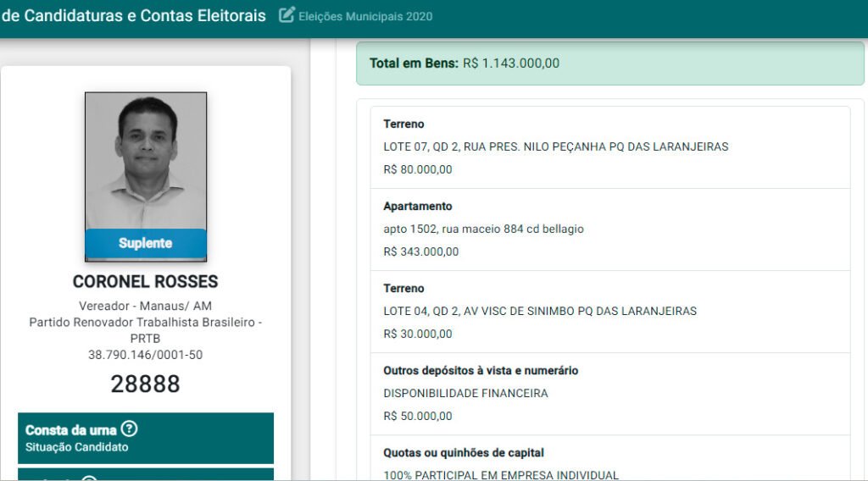Click the R$ 343.000,00 apartment value
The width and height of the screenshot is (868, 481).
click(421, 252)
